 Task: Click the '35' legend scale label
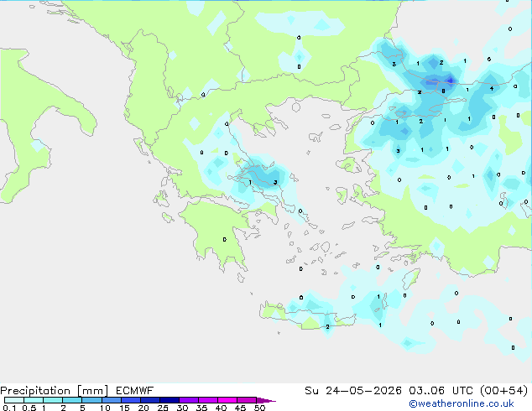tap(201, 408)
